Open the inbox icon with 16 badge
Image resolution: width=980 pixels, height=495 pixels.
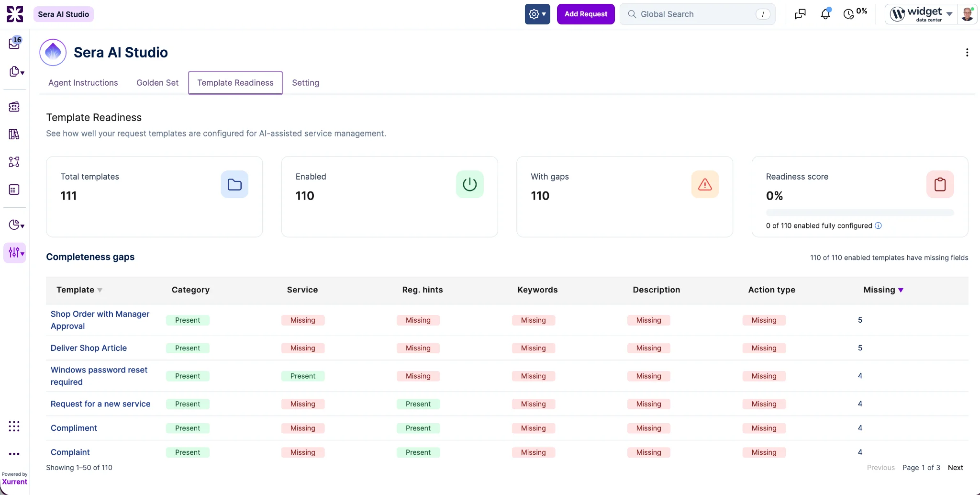(15, 43)
